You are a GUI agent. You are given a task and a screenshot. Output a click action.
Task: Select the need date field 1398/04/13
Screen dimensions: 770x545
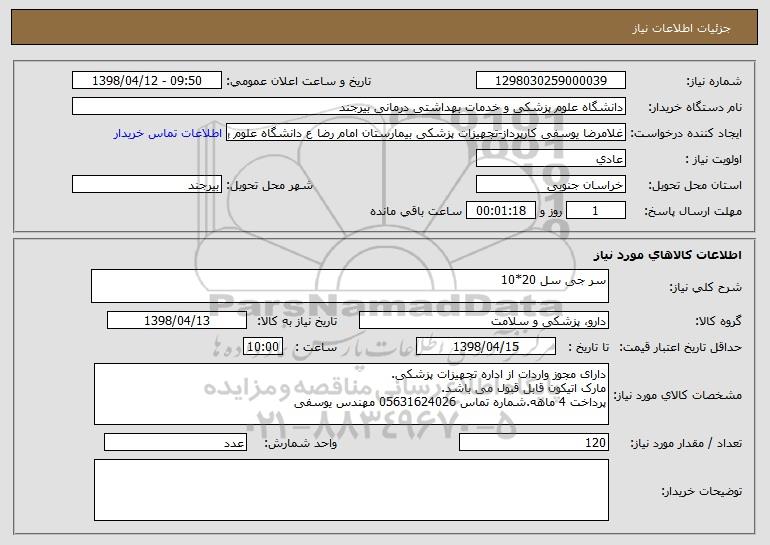[177, 321]
